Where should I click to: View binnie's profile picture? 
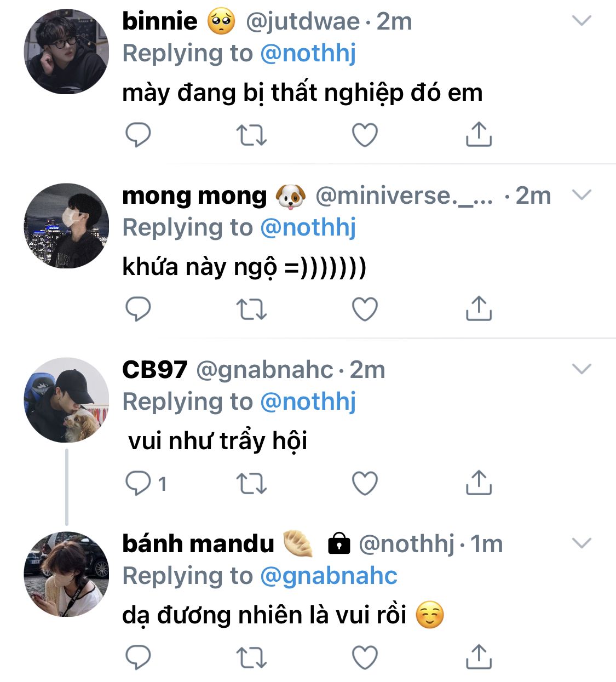66,51
